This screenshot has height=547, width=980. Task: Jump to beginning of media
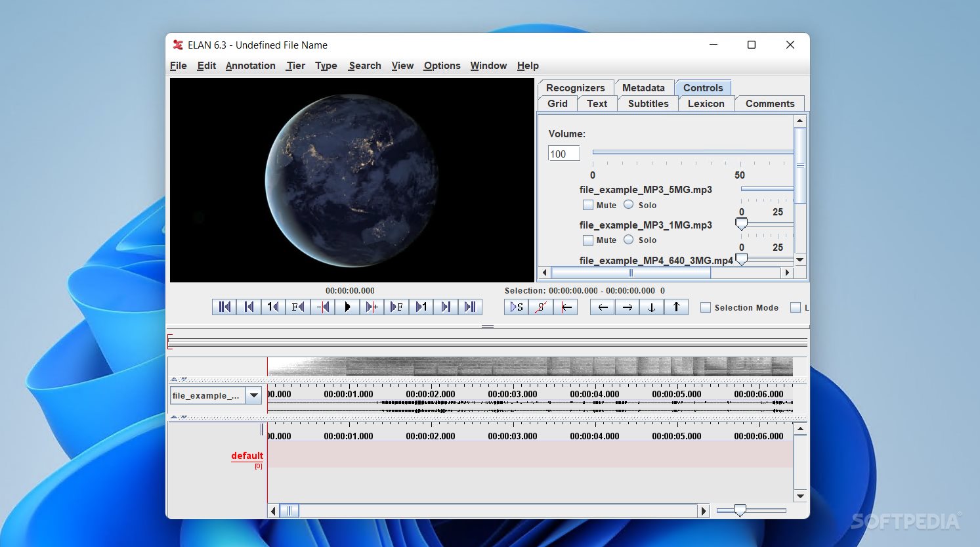(x=224, y=307)
